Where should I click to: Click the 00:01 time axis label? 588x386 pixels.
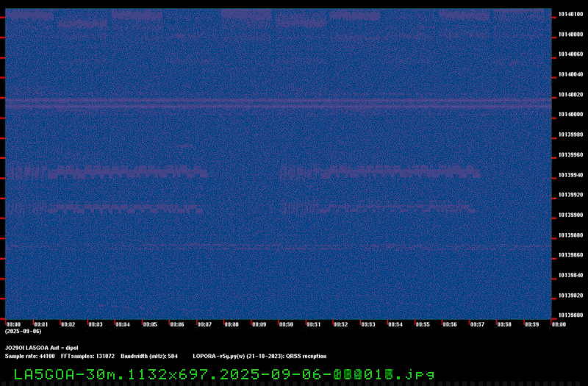click(x=41, y=324)
